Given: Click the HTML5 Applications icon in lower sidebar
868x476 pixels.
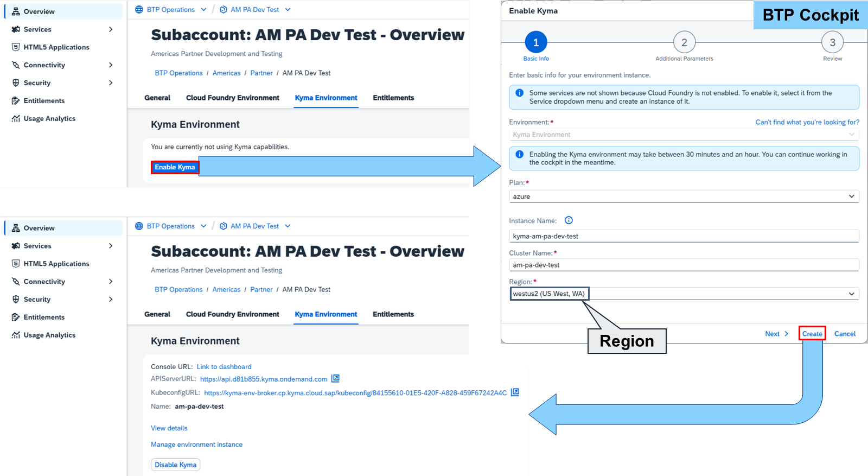Looking at the screenshot, I should [x=16, y=264].
